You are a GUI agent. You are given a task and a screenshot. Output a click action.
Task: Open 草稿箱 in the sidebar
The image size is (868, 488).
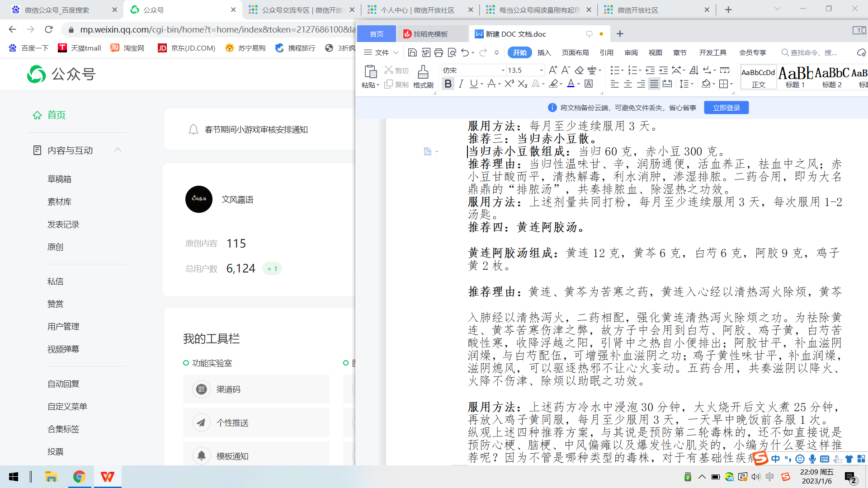[x=59, y=179]
